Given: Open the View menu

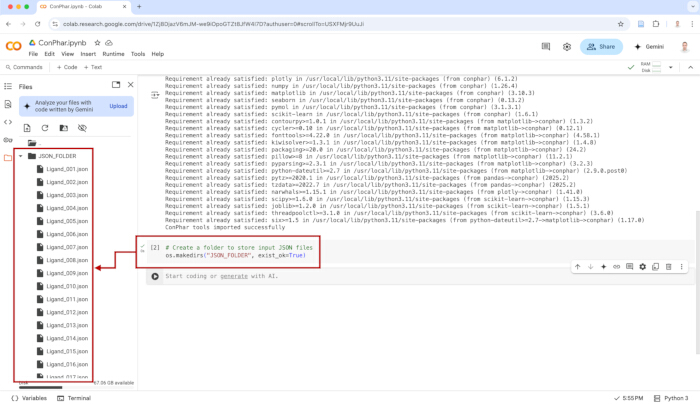Looking at the screenshot, I should point(67,54).
